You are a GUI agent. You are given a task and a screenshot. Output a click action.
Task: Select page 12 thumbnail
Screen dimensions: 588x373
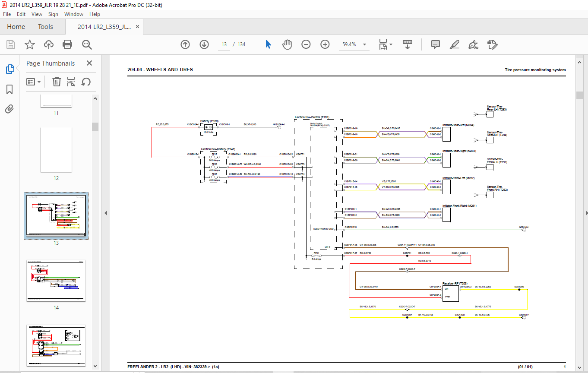(x=56, y=149)
